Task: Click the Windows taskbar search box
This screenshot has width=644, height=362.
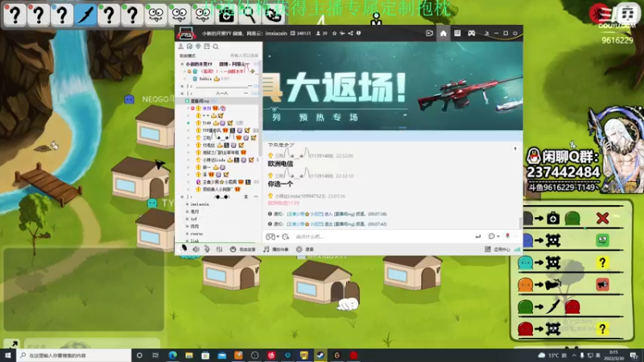Action: pyautogui.click(x=74, y=356)
